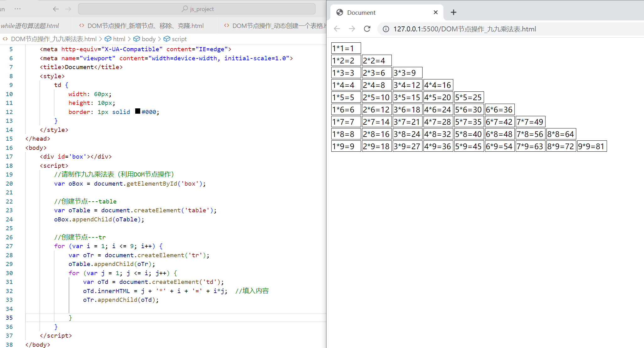
Task: Click line number 35 in the editor gutter
Action: 9,318
